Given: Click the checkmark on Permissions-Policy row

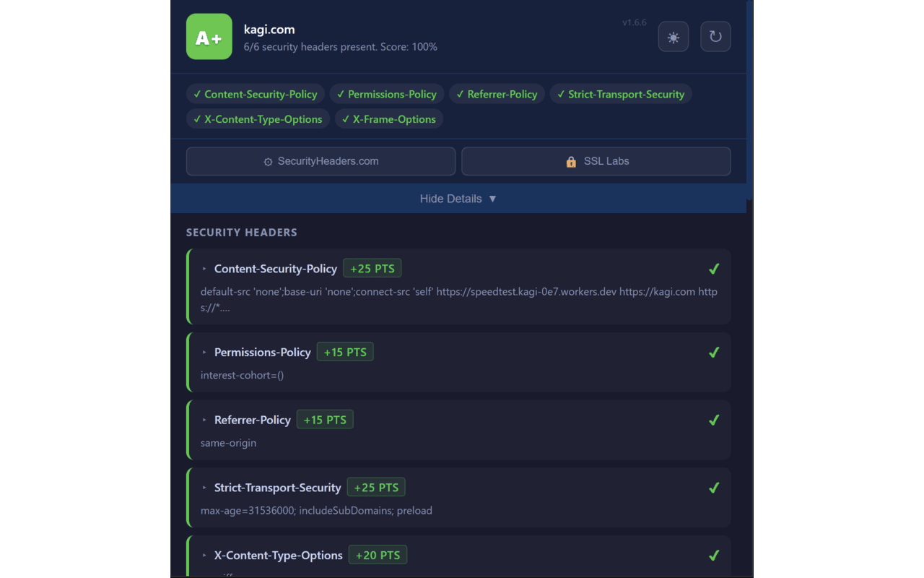Looking at the screenshot, I should pyautogui.click(x=714, y=353).
